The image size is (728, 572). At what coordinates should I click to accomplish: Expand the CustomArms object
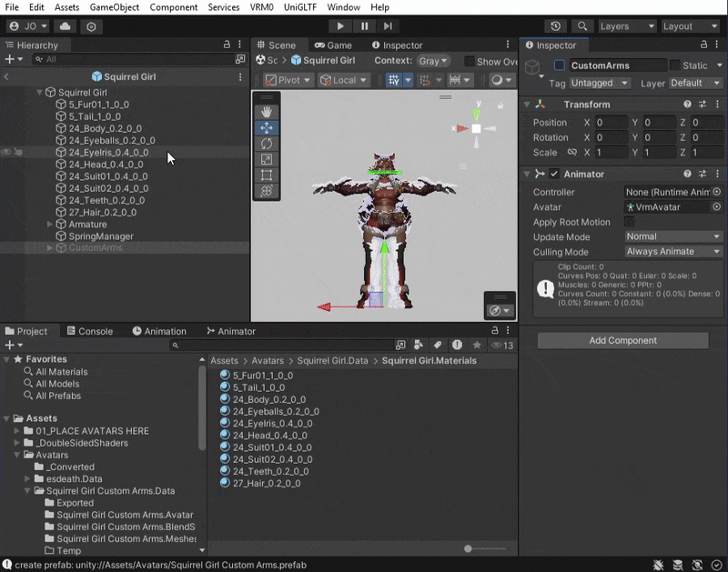[50, 248]
